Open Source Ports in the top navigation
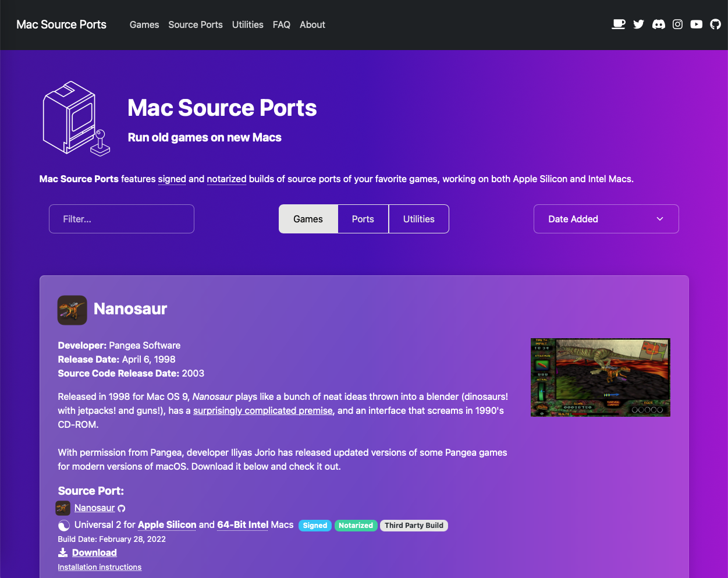This screenshot has width=728, height=578. pyautogui.click(x=196, y=24)
